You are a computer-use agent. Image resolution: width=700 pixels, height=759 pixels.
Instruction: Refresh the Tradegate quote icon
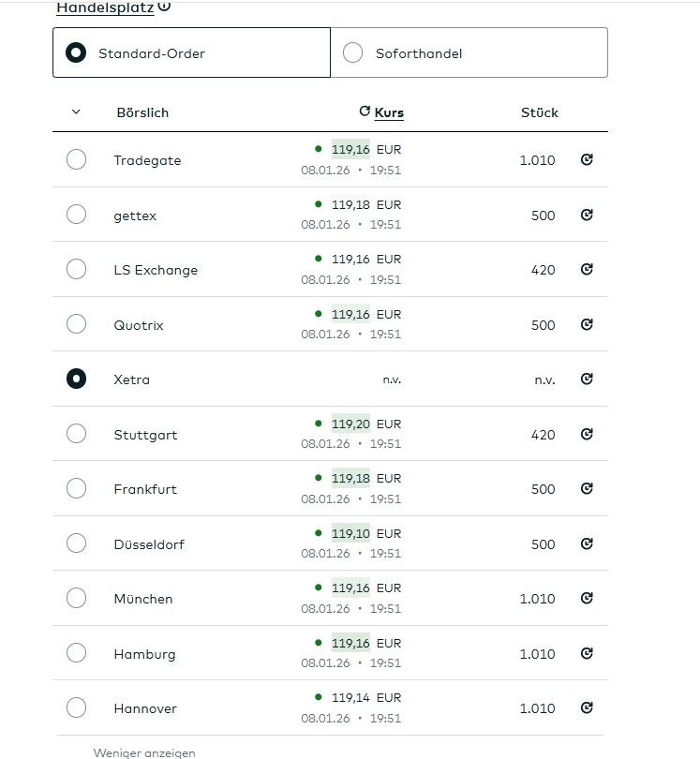coord(587,160)
